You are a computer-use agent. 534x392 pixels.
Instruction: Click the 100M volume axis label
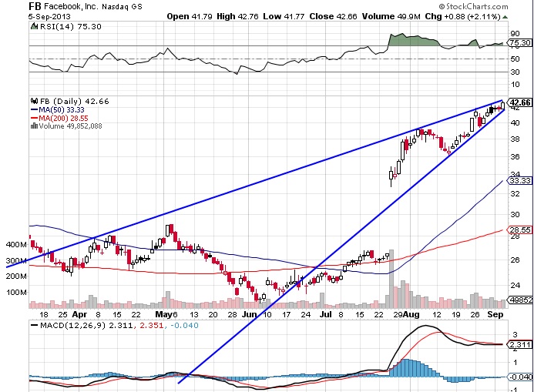(x=16, y=293)
